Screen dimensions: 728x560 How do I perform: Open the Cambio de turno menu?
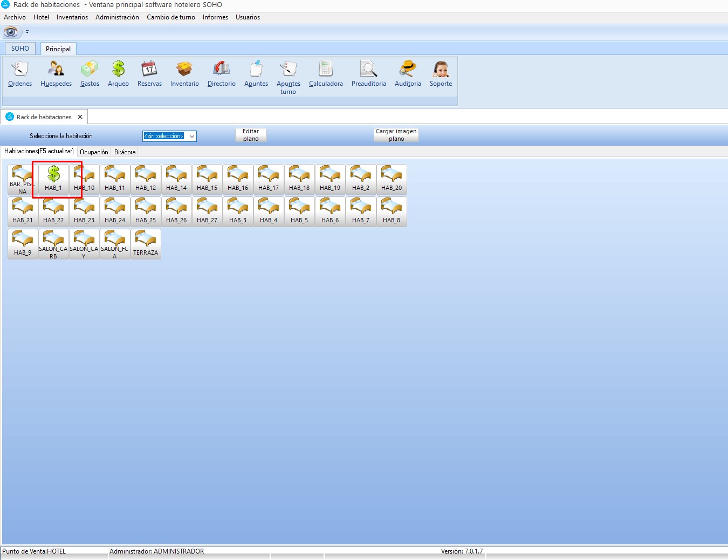(170, 17)
